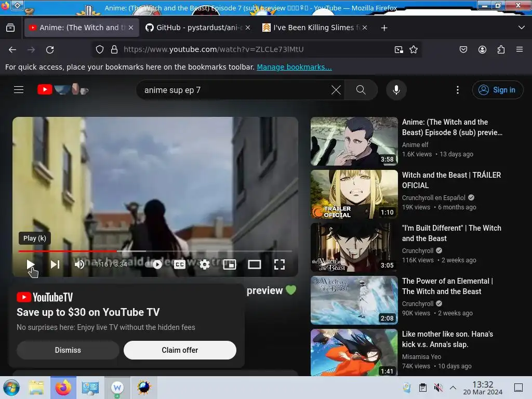Viewport: 532px width, 399px height.
Task: Open Firefox account icon
Action: click(482, 49)
